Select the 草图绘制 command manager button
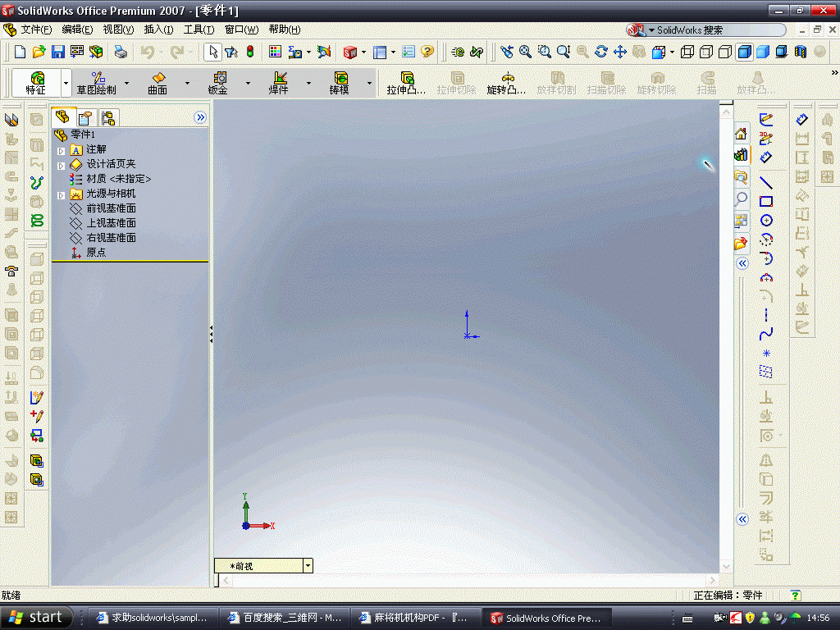 [x=97, y=83]
